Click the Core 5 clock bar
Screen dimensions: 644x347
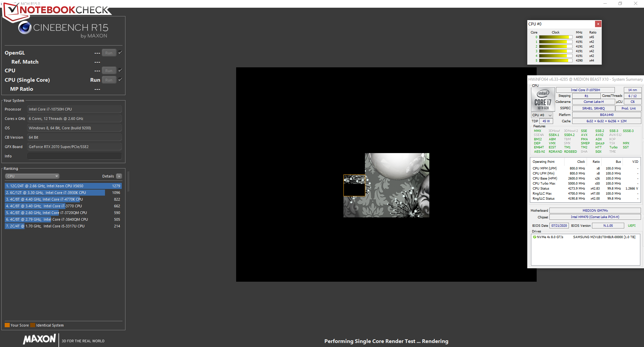click(555, 61)
